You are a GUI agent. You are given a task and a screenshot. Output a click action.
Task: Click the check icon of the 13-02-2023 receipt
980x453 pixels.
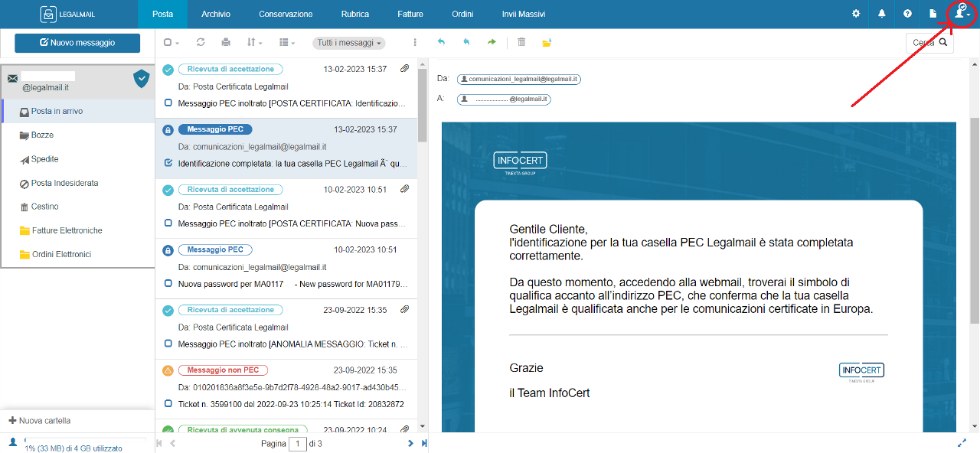tap(168, 70)
